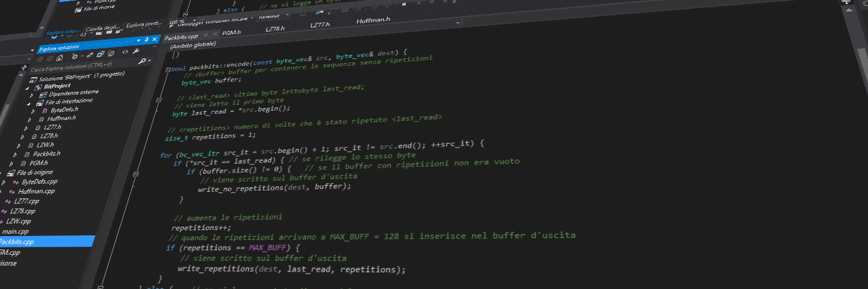Select the File di intestazione folder

69,101
